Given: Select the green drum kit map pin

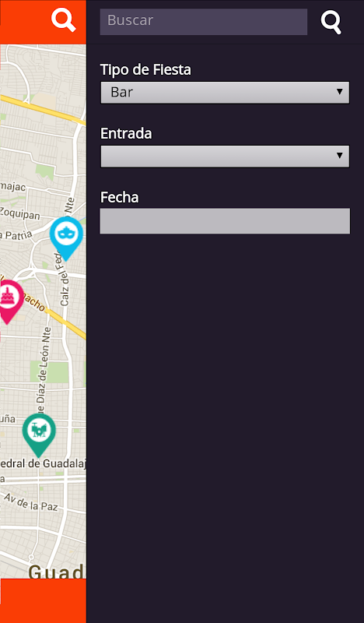Looking at the screenshot, I should [39, 435].
